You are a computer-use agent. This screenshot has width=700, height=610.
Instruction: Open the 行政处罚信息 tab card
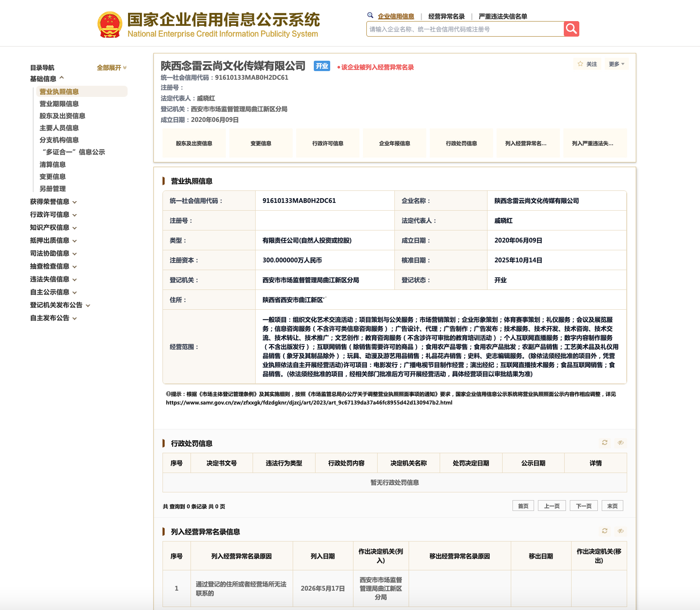click(x=461, y=143)
